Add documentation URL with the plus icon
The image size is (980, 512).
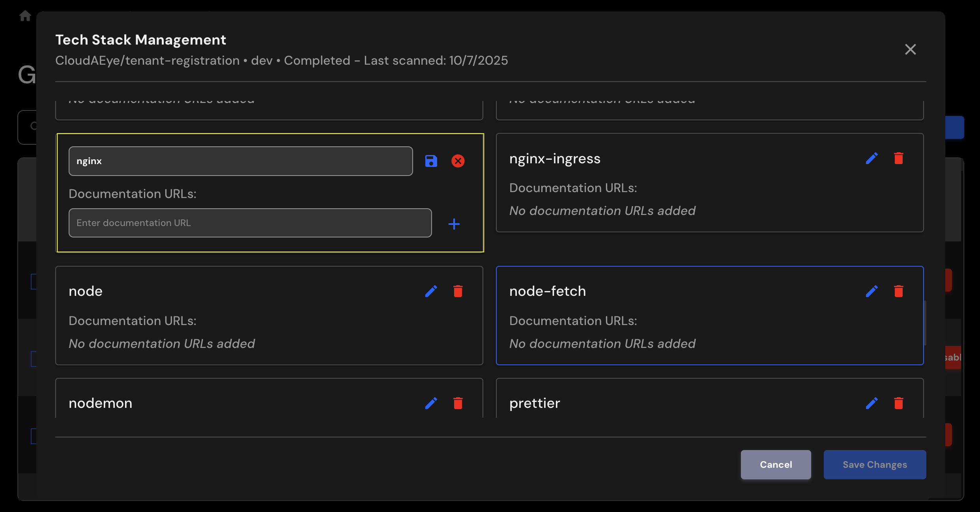454,224
